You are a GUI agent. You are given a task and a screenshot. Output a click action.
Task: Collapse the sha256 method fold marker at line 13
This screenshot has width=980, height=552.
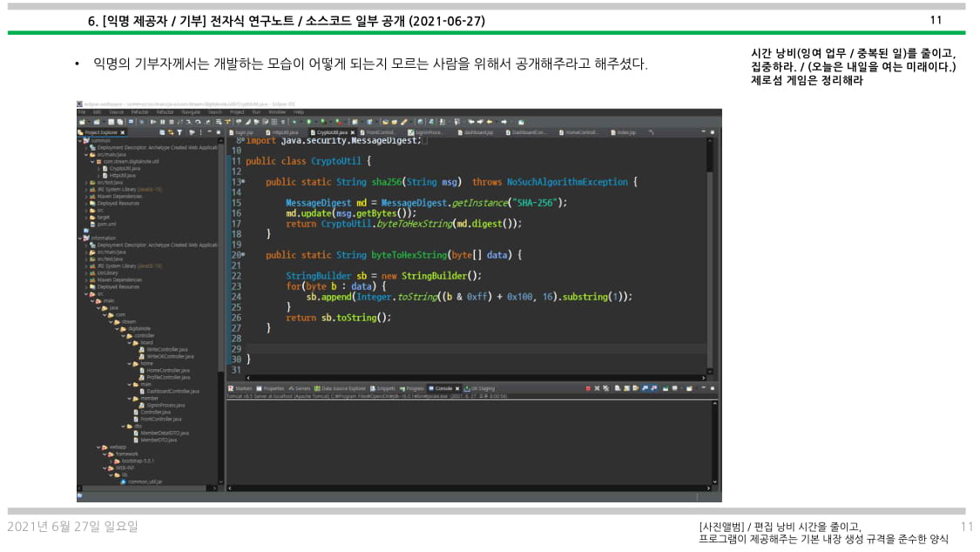[243, 182]
